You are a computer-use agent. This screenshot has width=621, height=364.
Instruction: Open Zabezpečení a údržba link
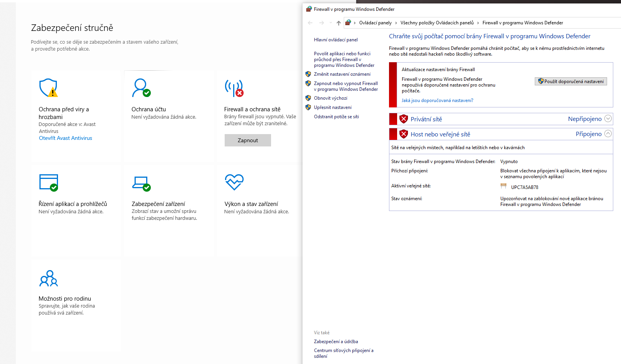(x=336, y=342)
